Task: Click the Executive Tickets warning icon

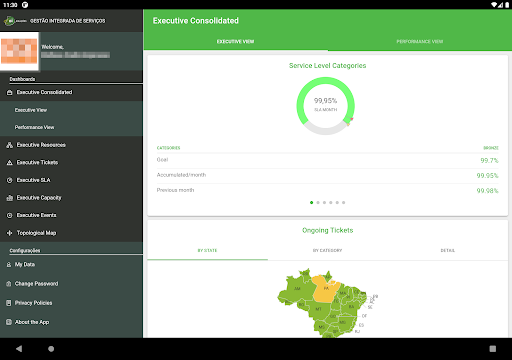Action: click(x=10, y=163)
